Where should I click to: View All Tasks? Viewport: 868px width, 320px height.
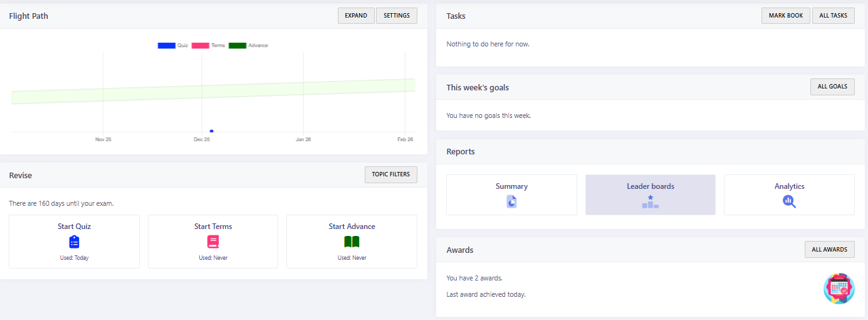(x=834, y=16)
